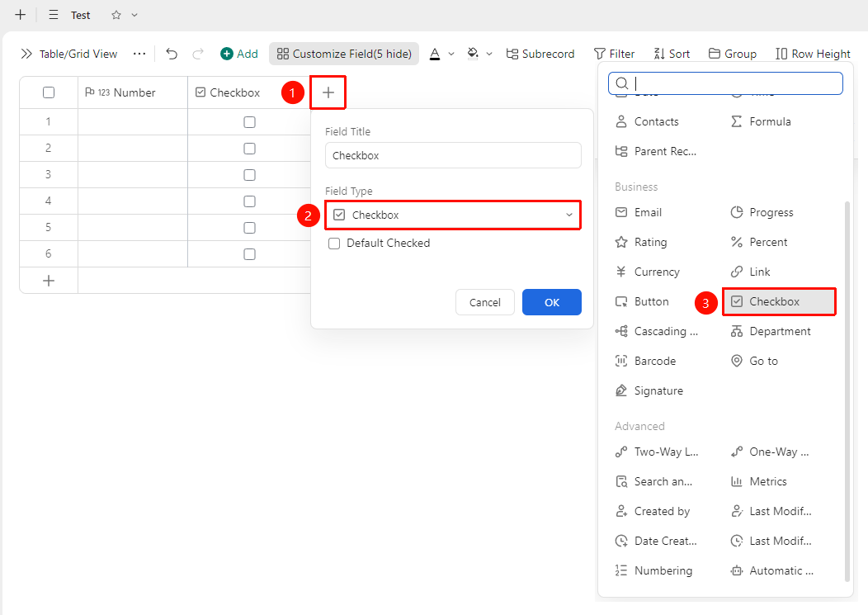Select the Rating field type
This screenshot has height=615, width=868.
point(641,242)
